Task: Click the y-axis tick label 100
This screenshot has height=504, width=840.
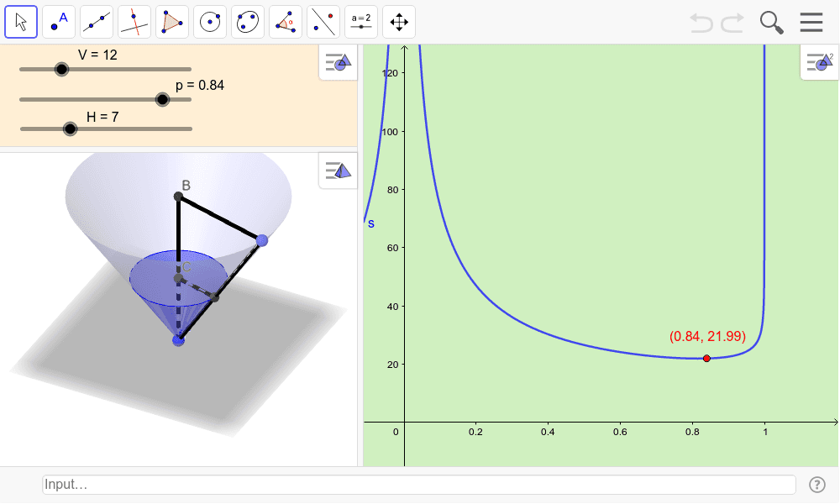Action: [390, 132]
